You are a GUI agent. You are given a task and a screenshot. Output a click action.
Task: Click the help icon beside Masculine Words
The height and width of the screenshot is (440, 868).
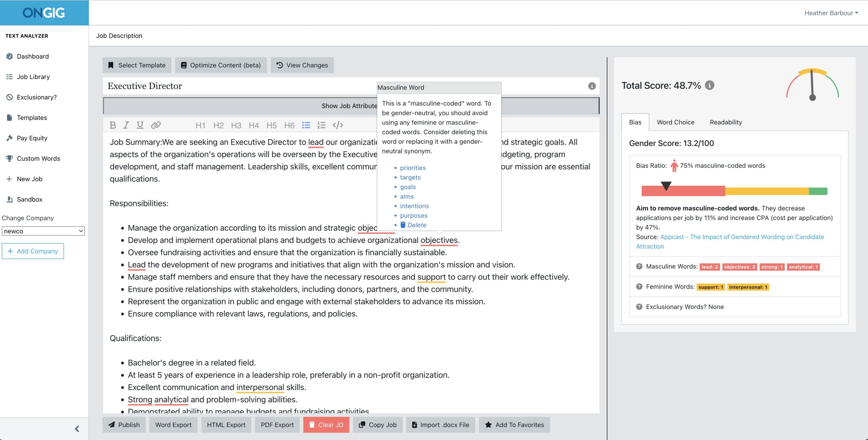(x=639, y=266)
